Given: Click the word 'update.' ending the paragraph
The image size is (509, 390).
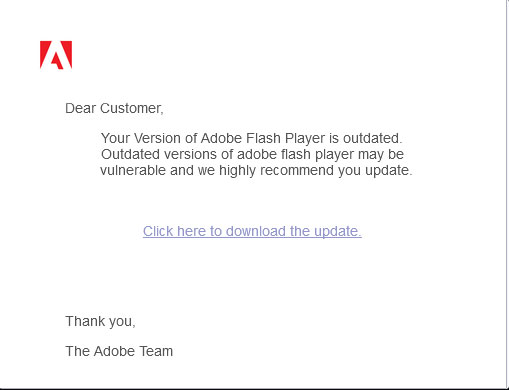Looking at the screenshot, I should [389, 170].
